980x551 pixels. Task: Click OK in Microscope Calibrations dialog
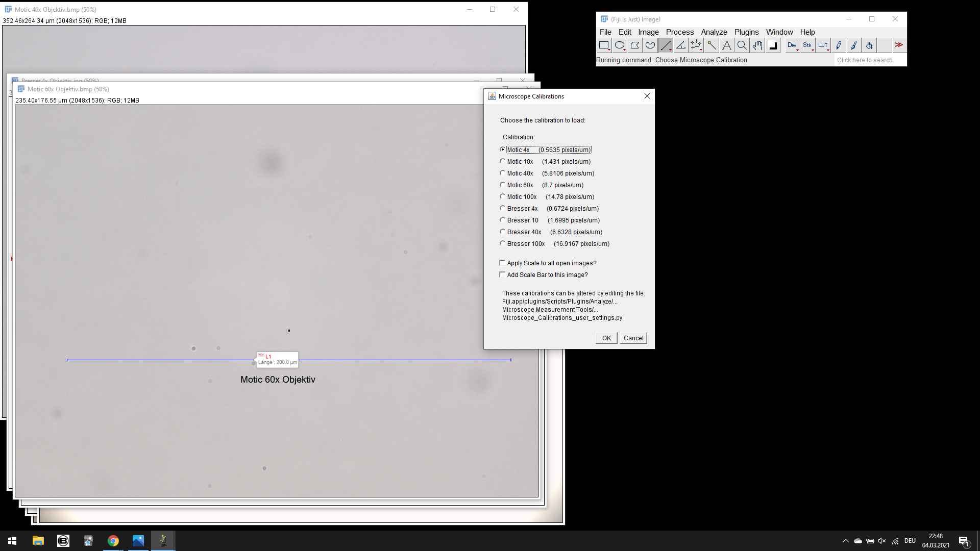[x=606, y=338]
